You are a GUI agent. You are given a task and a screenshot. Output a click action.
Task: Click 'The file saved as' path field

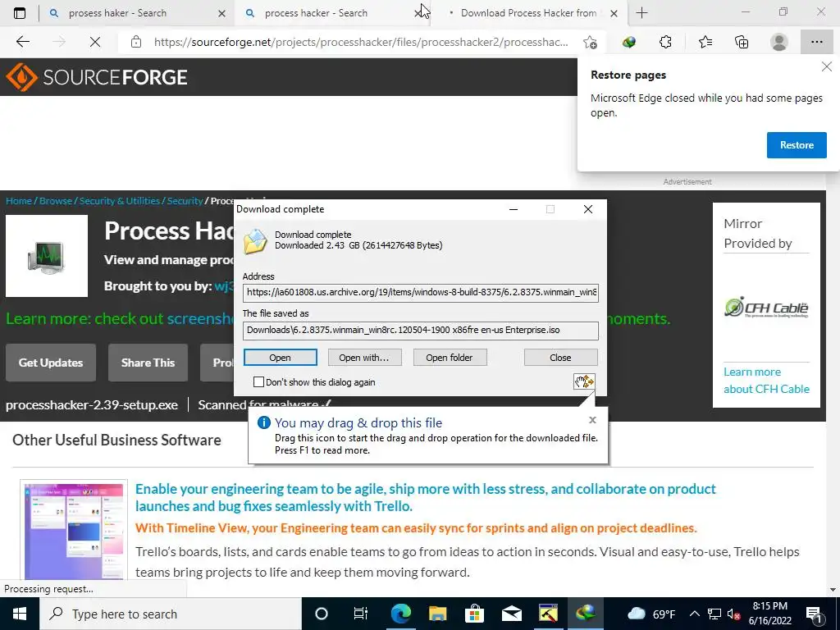point(421,331)
